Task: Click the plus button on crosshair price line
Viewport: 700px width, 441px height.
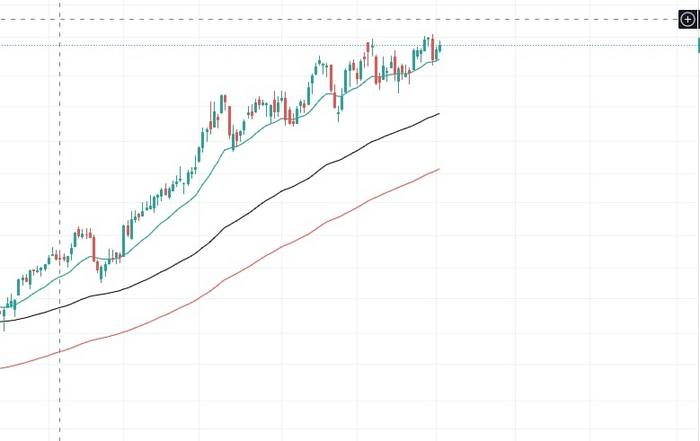Action: coord(687,19)
